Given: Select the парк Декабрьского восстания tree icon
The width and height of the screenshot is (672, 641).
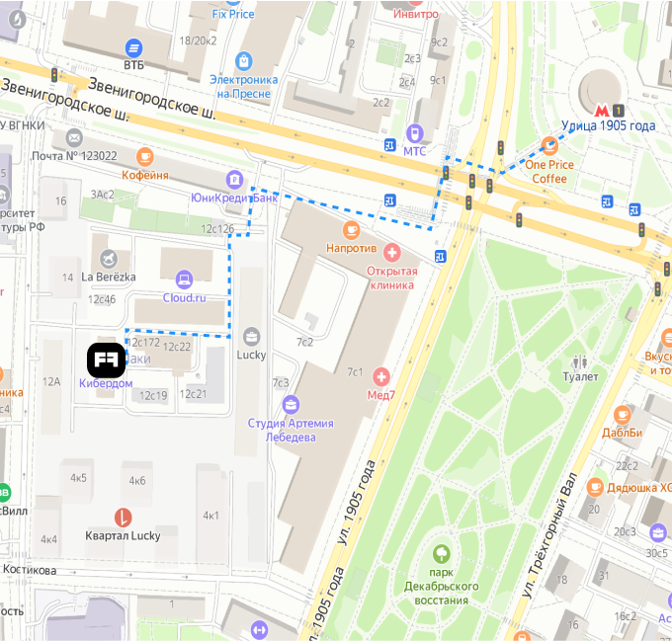Looking at the screenshot, I should tap(441, 553).
